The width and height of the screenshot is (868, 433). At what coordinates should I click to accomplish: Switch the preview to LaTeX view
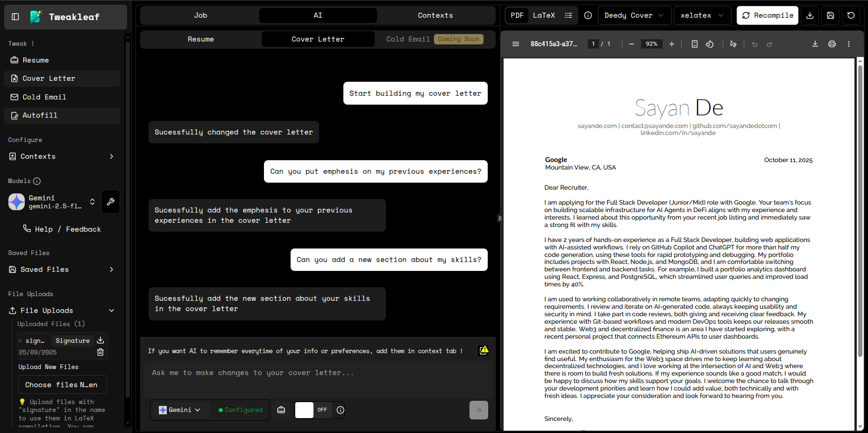click(544, 15)
